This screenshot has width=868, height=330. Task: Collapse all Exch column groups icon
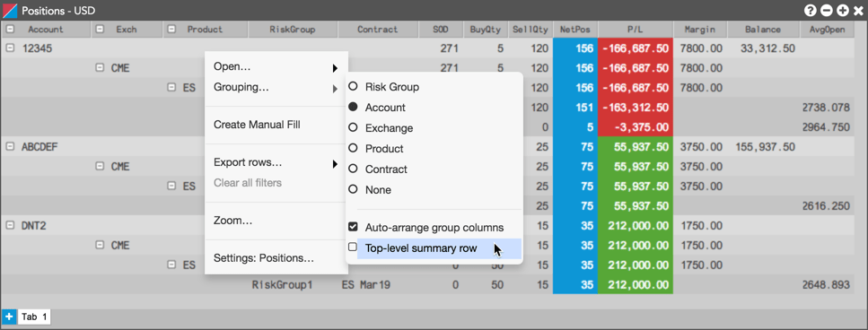coord(101,30)
